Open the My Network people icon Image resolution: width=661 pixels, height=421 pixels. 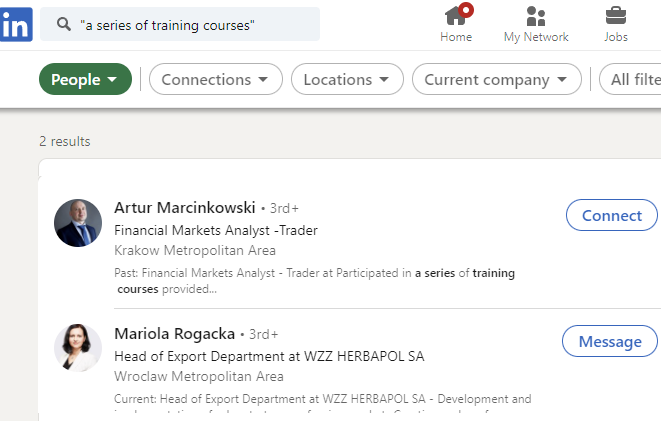(x=536, y=16)
